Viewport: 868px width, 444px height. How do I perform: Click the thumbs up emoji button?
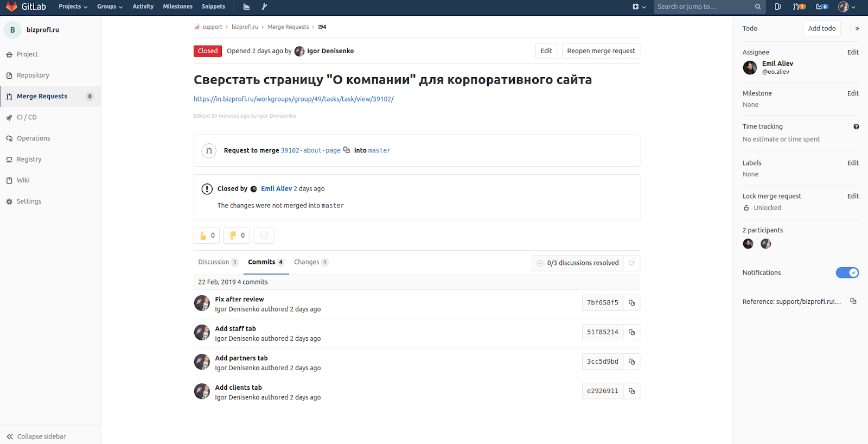pyautogui.click(x=207, y=236)
